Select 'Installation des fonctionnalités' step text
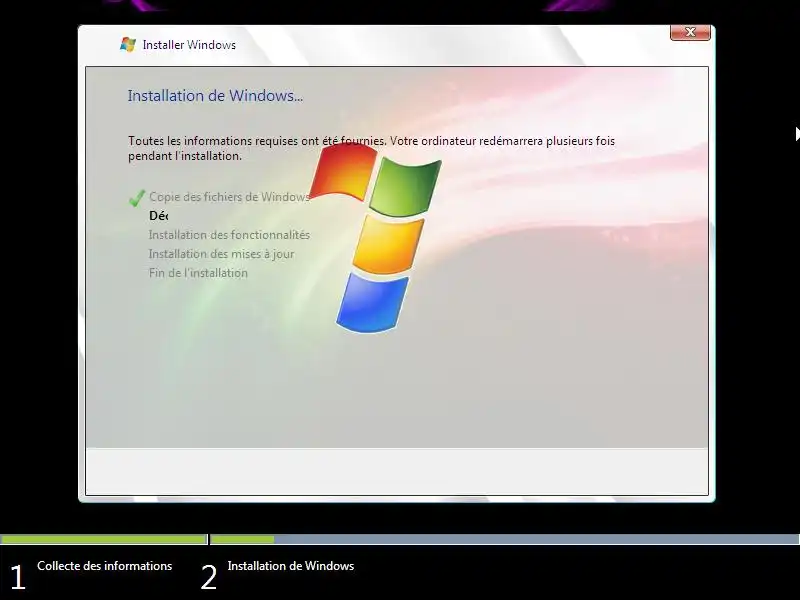Screen dimensions: 800x600 click(229, 235)
